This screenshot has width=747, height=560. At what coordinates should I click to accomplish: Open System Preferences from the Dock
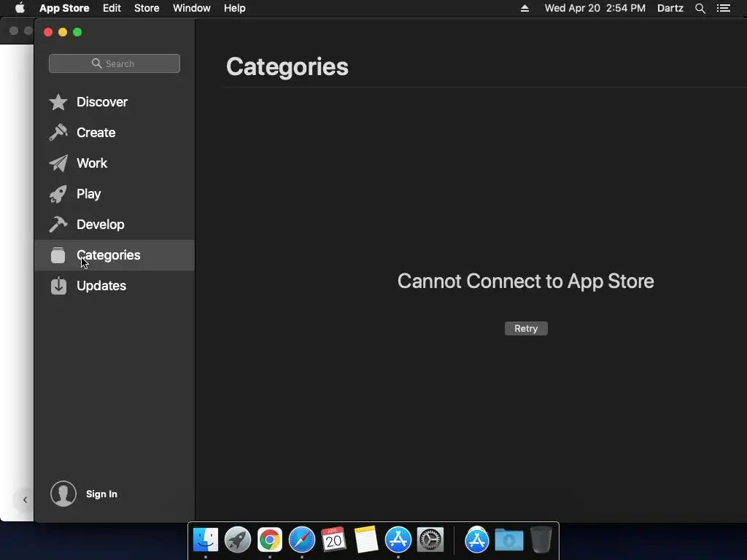click(x=430, y=540)
